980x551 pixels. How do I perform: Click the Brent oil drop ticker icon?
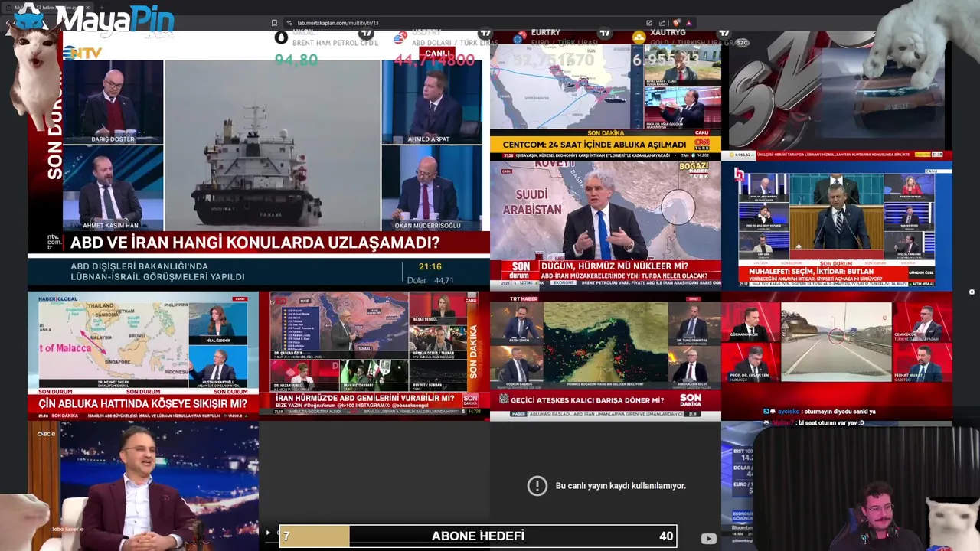point(282,37)
